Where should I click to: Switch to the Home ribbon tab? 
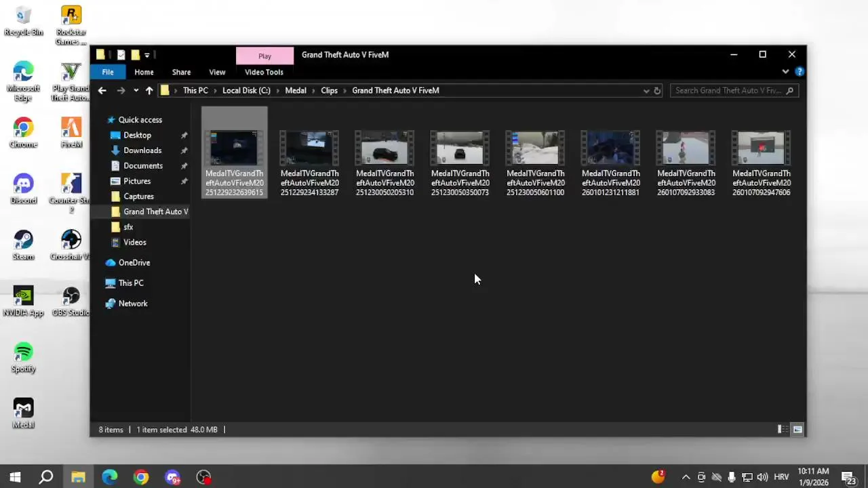coord(144,72)
